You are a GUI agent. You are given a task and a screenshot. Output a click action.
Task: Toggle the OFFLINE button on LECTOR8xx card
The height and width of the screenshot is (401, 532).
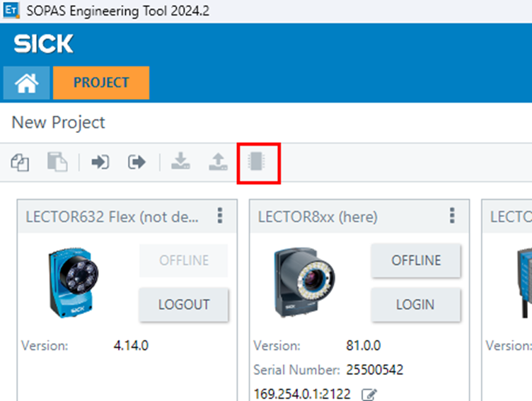416,261
